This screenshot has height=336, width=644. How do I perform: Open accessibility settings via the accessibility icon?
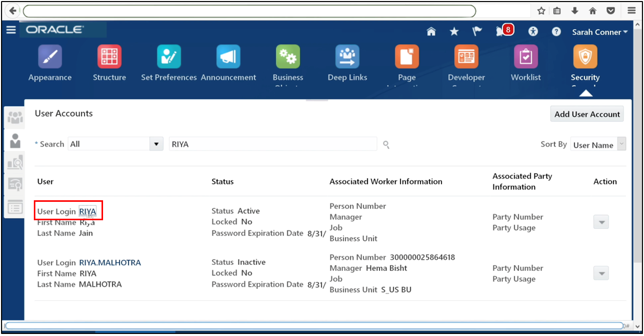tap(533, 31)
